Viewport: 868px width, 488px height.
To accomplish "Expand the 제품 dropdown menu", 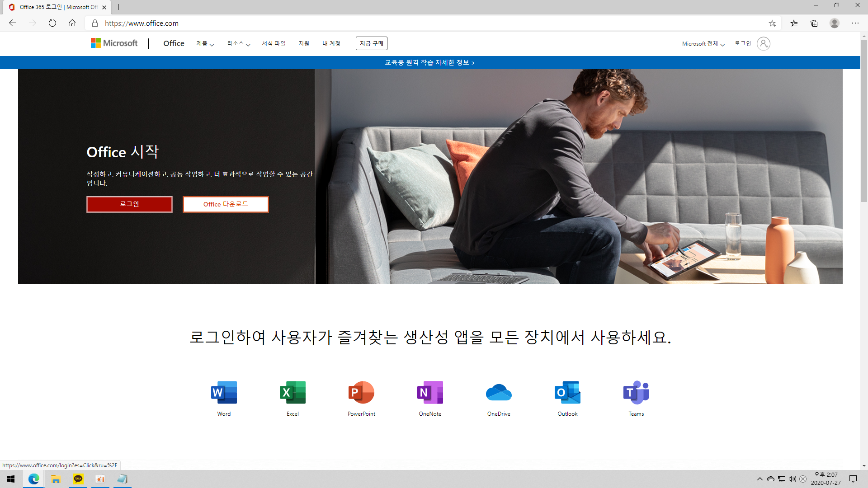I will pos(205,43).
